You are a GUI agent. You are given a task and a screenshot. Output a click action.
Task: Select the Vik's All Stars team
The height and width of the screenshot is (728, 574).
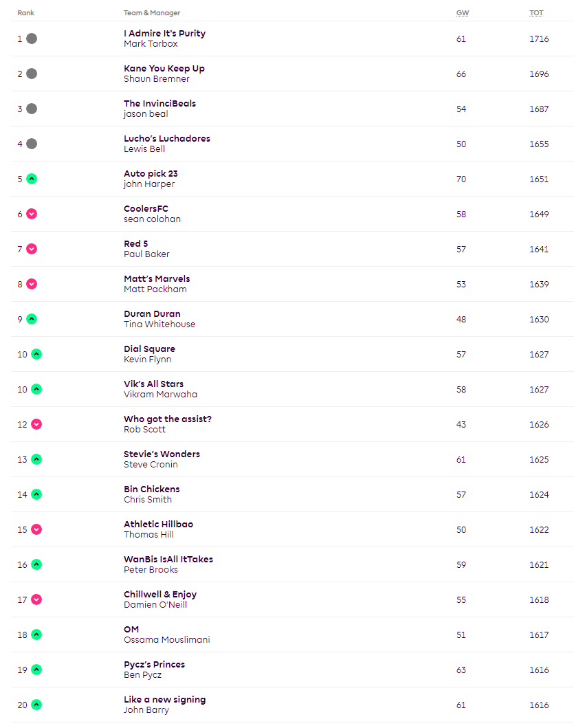pyautogui.click(x=153, y=384)
